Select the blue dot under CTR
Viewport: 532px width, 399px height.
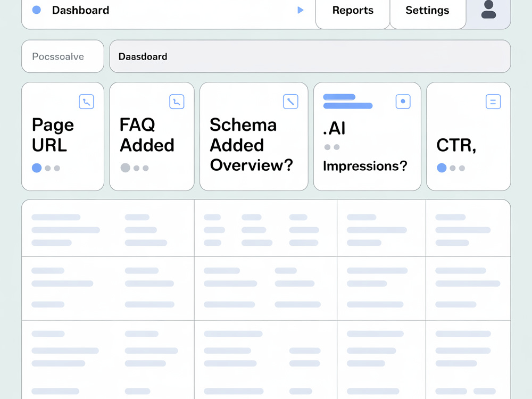(x=442, y=168)
